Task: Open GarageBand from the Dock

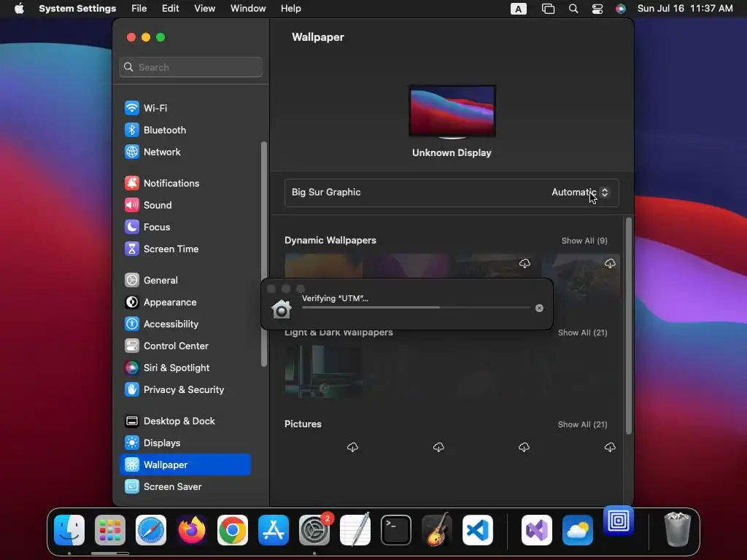Action: pos(437,530)
